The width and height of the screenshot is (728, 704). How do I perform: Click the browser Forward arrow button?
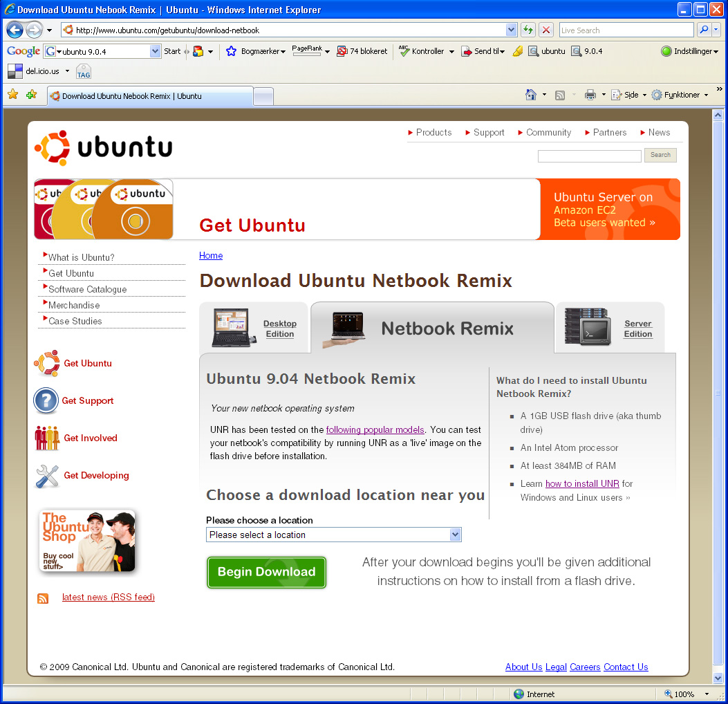[x=34, y=30]
